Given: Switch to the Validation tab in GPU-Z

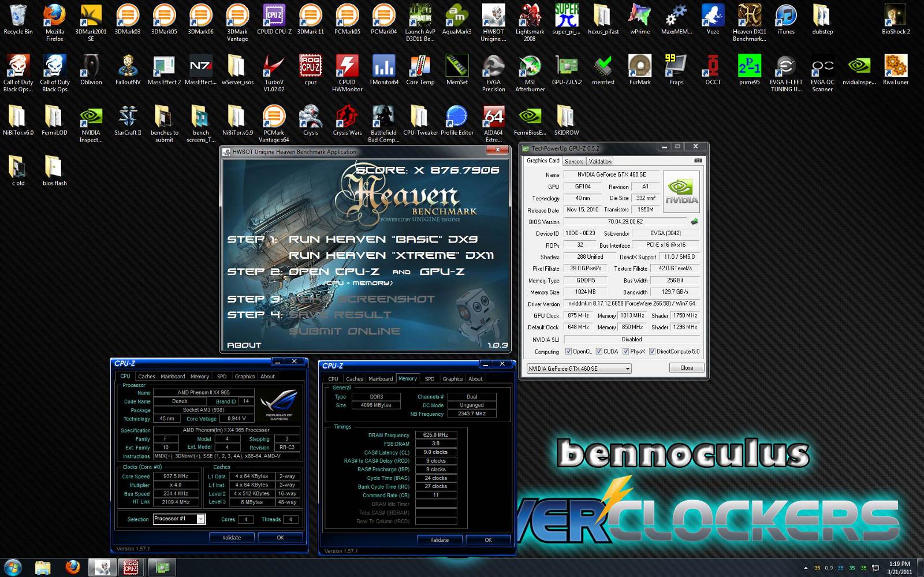Looking at the screenshot, I should [x=600, y=161].
